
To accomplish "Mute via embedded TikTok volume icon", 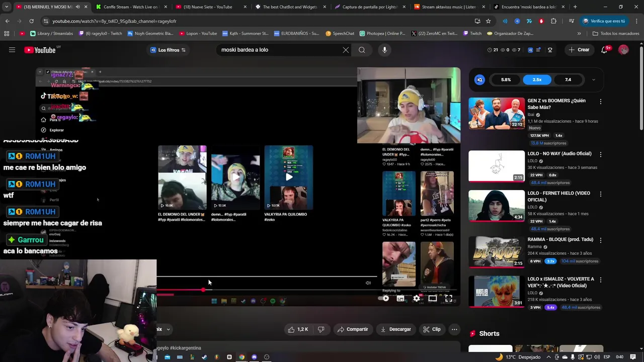I will click(368, 283).
